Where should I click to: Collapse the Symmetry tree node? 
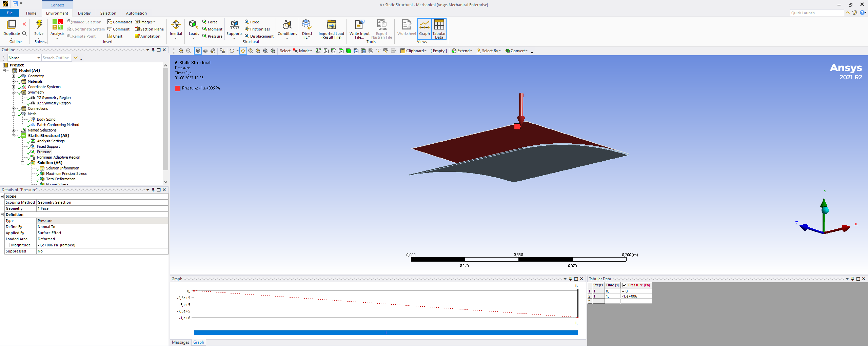(14, 92)
